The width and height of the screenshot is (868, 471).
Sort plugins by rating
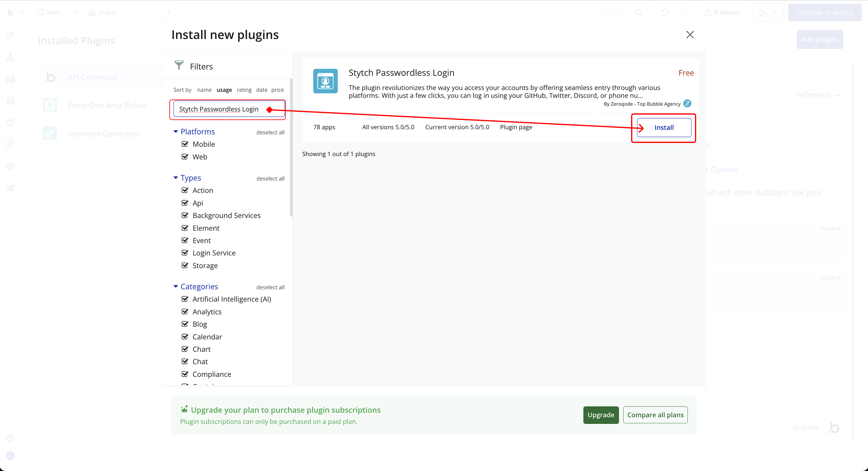click(244, 90)
